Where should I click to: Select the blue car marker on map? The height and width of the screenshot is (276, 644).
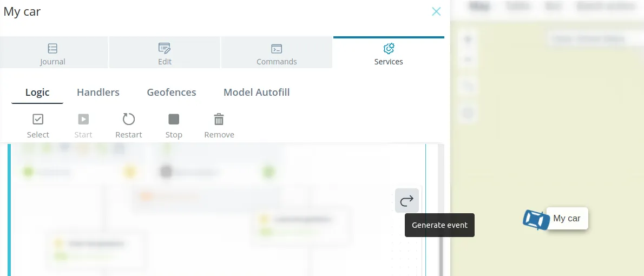[536, 219]
